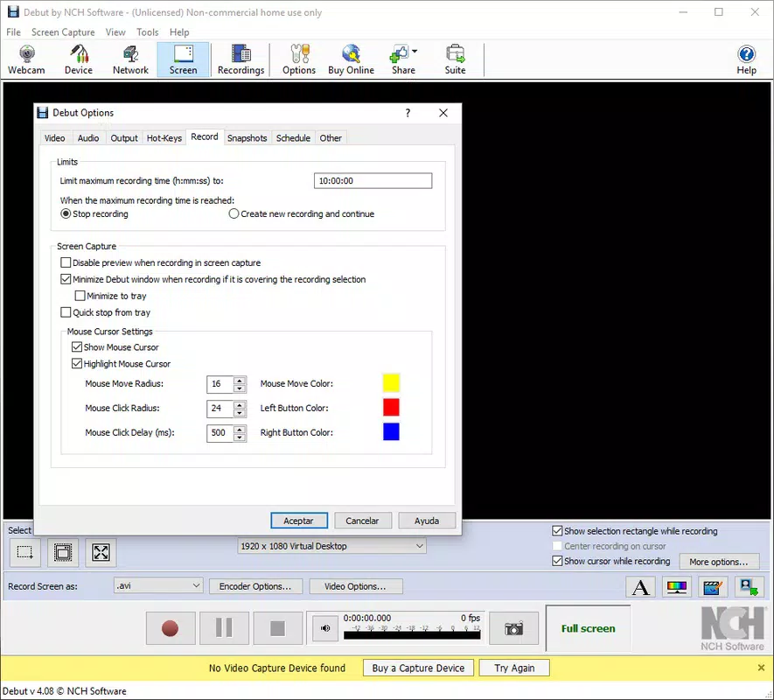The height and width of the screenshot is (700, 774).
Task: Switch to the Output tab
Action: tap(124, 138)
